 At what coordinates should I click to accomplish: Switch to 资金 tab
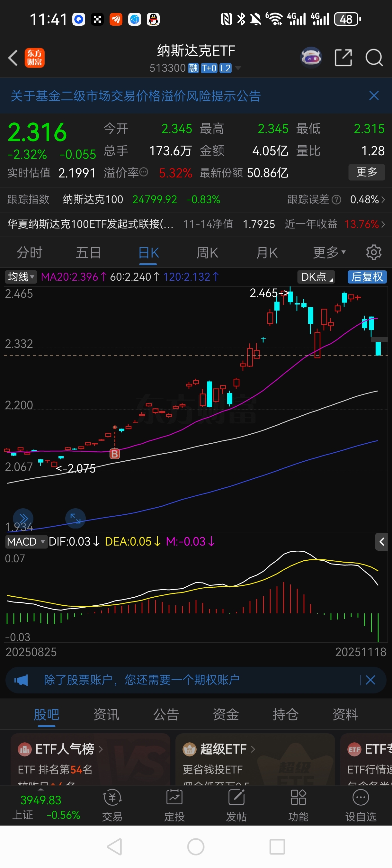point(226,714)
